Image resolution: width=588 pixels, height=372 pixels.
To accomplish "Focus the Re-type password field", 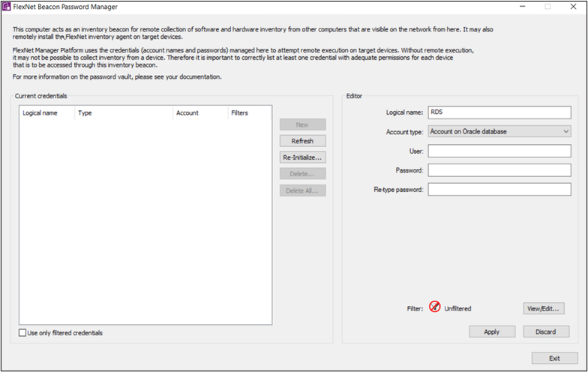I will coord(499,189).
